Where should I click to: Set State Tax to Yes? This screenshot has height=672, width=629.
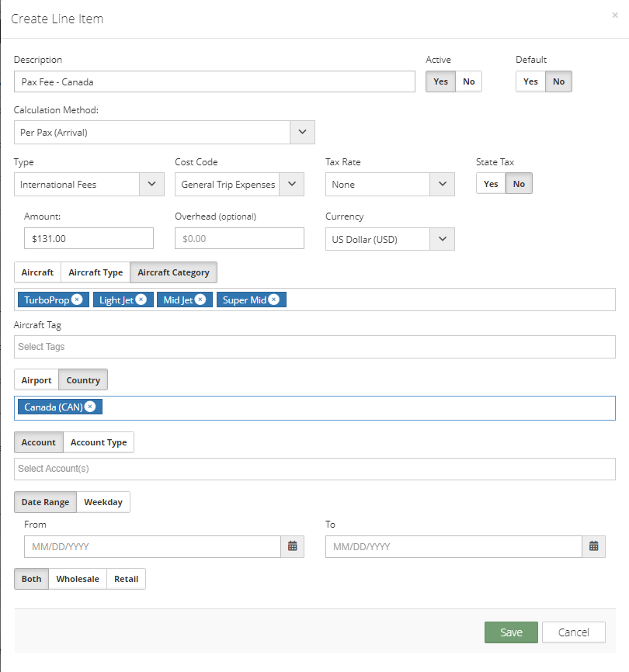pyautogui.click(x=491, y=184)
